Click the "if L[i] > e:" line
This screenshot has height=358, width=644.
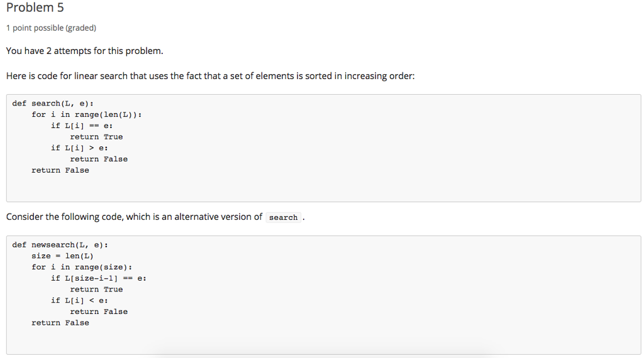[x=82, y=148]
